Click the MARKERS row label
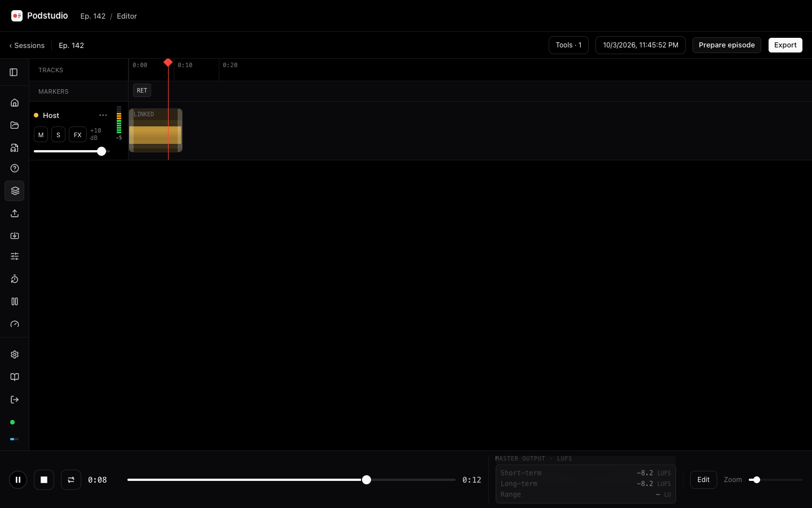The image size is (812, 508). tap(54, 91)
